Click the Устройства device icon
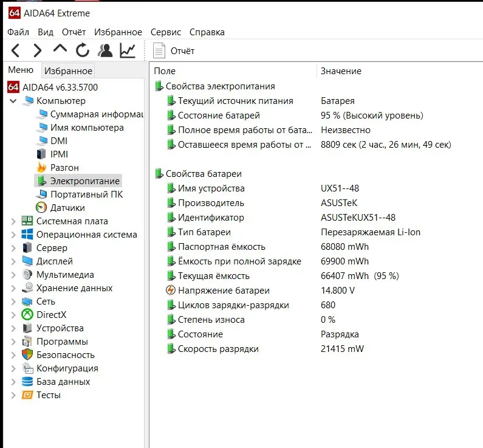Screen dimensions: 483x448 pyautogui.click(x=27, y=328)
